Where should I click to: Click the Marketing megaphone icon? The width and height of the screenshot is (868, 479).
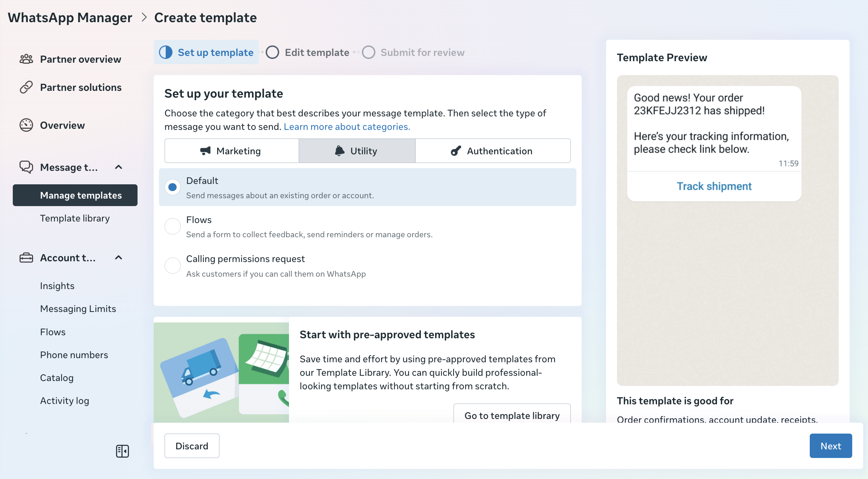pos(206,151)
